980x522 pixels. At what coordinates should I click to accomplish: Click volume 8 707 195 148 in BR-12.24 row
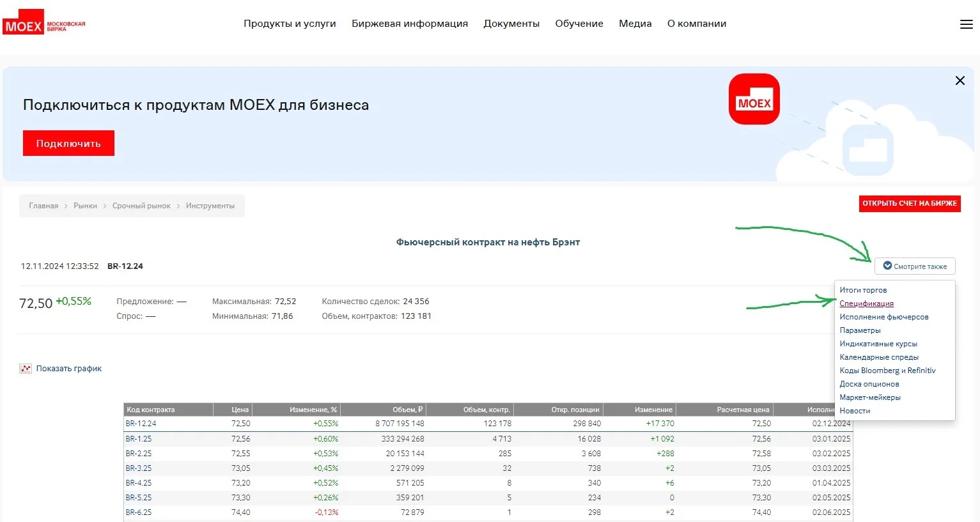(x=400, y=424)
